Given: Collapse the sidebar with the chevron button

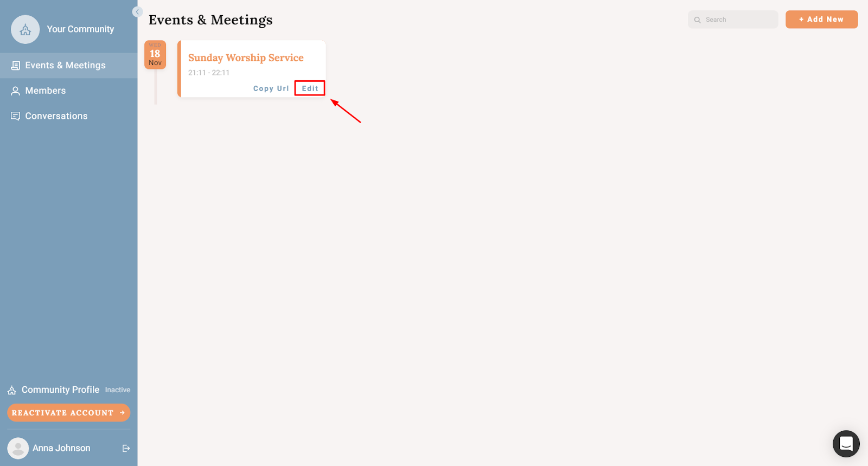Looking at the screenshot, I should coord(137,12).
